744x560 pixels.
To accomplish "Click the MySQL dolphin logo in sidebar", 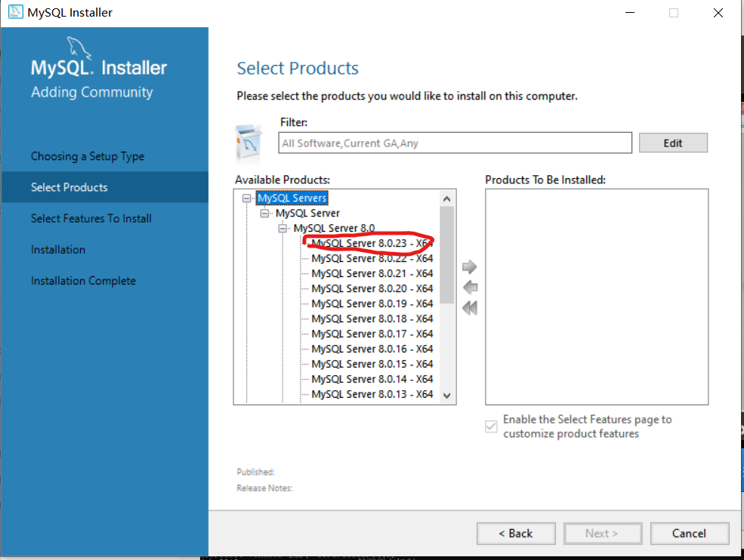I will (79, 48).
